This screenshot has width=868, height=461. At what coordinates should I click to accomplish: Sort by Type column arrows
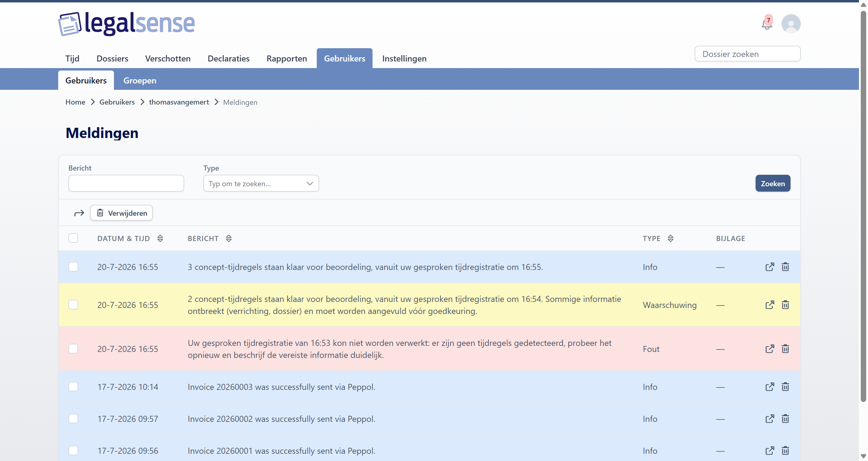(671, 239)
